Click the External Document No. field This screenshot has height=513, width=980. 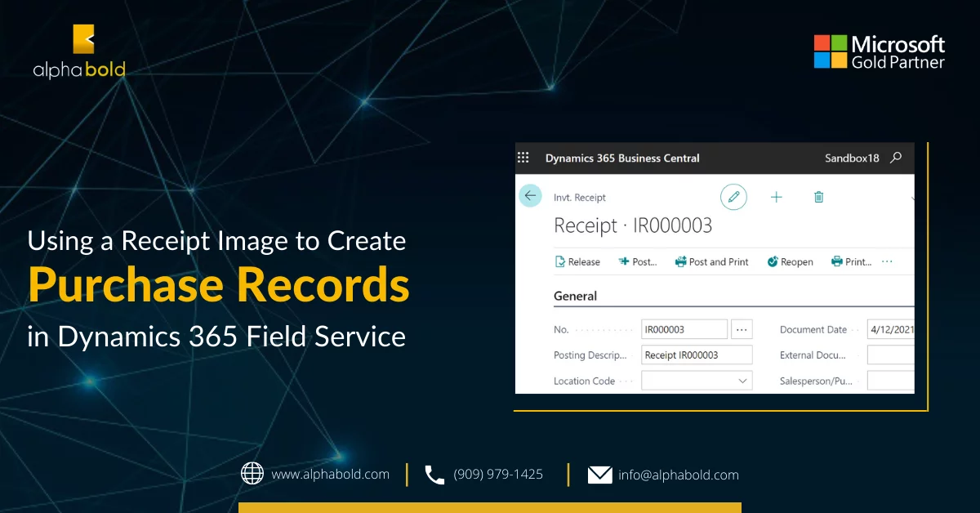(x=891, y=355)
